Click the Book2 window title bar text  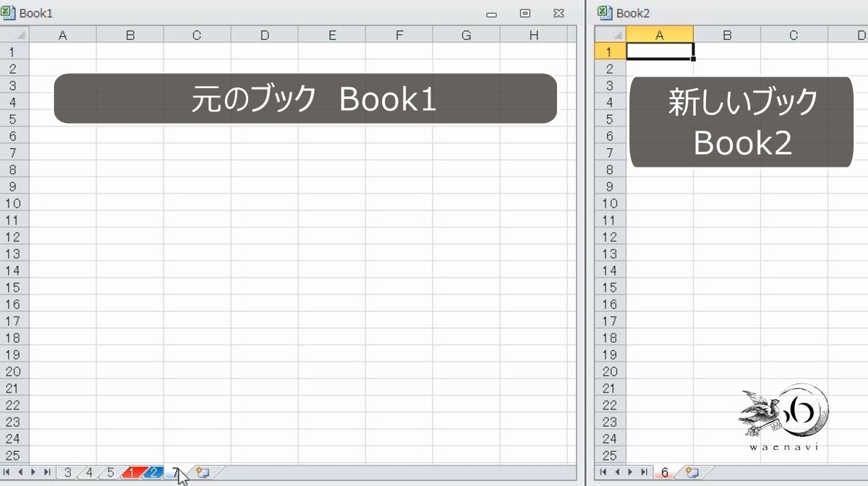click(633, 13)
